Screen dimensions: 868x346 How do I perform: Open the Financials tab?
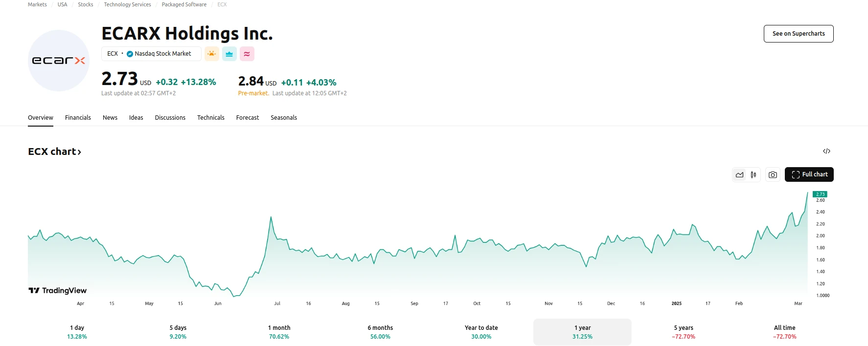(78, 118)
